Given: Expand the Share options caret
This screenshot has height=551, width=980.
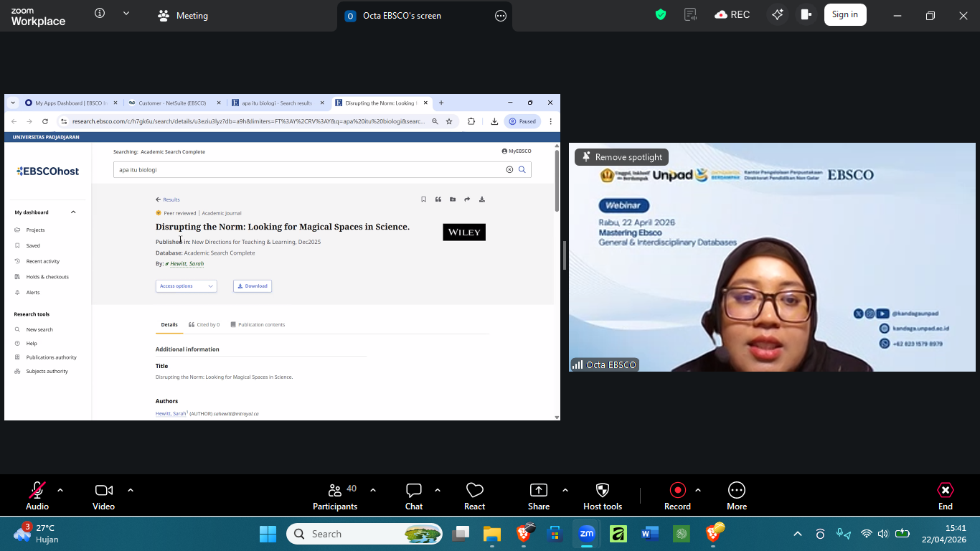Looking at the screenshot, I should 565,490.
